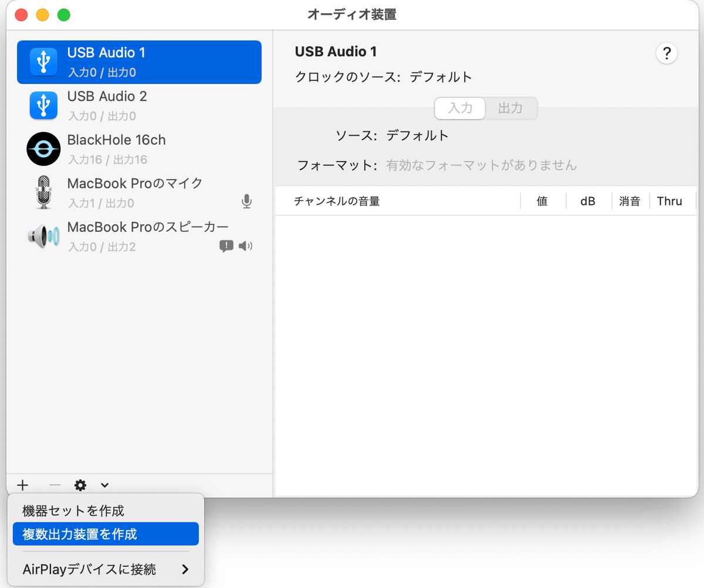Click 入力1 / 出力0 under microphone
Screen dimensions: 704x588
tap(101, 203)
